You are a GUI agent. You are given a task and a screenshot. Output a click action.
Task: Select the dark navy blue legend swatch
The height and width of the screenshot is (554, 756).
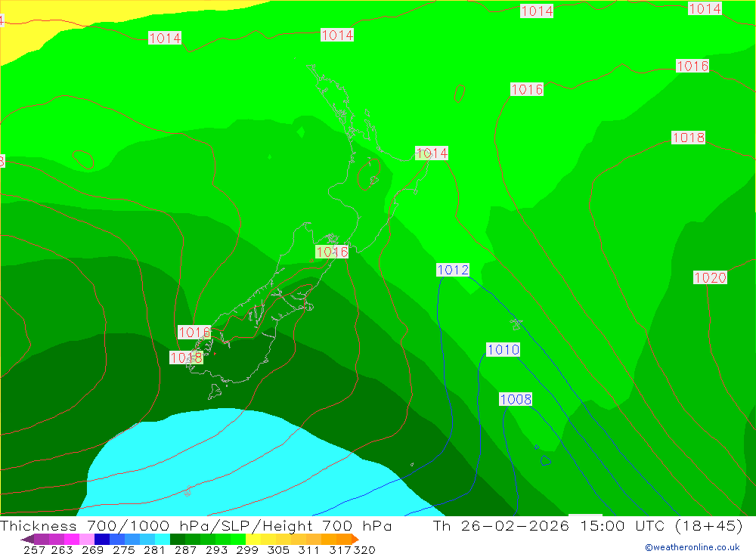tap(102, 539)
